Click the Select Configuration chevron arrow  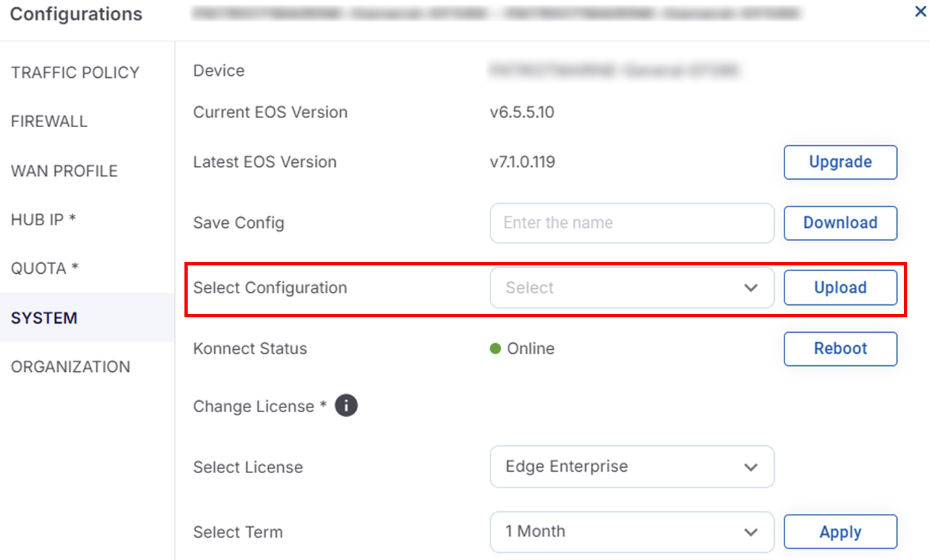(751, 287)
